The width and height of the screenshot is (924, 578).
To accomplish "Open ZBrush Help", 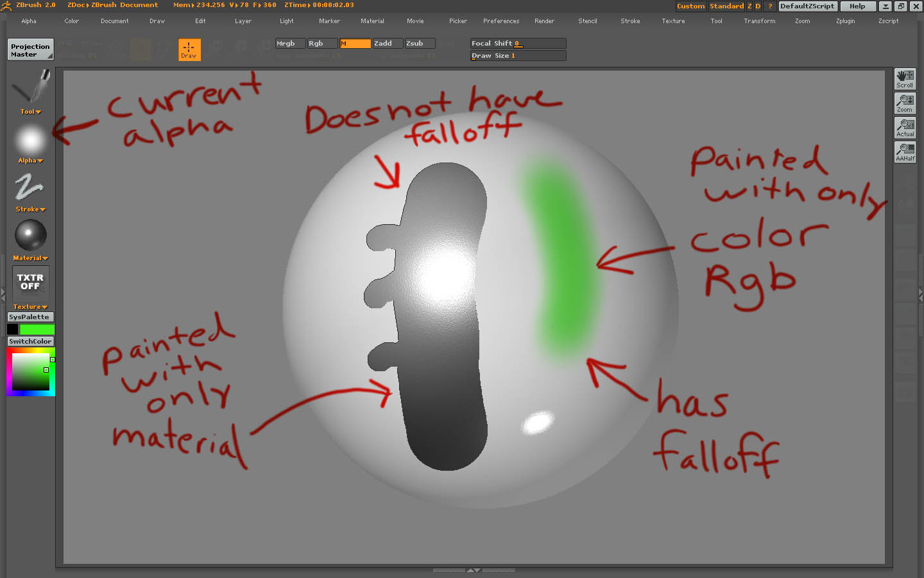I will click(857, 6).
